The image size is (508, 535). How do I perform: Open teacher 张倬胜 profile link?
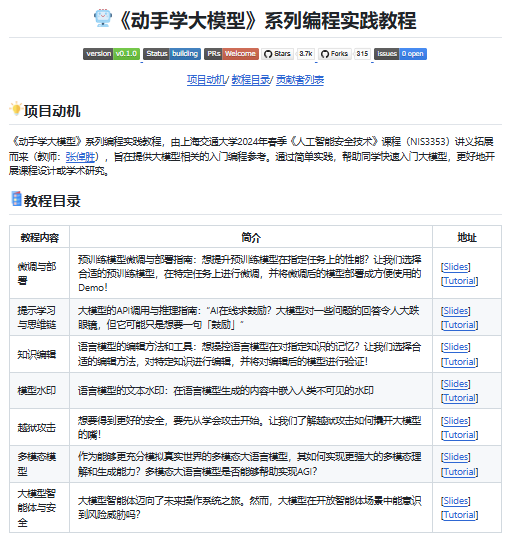[x=81, y=156]
